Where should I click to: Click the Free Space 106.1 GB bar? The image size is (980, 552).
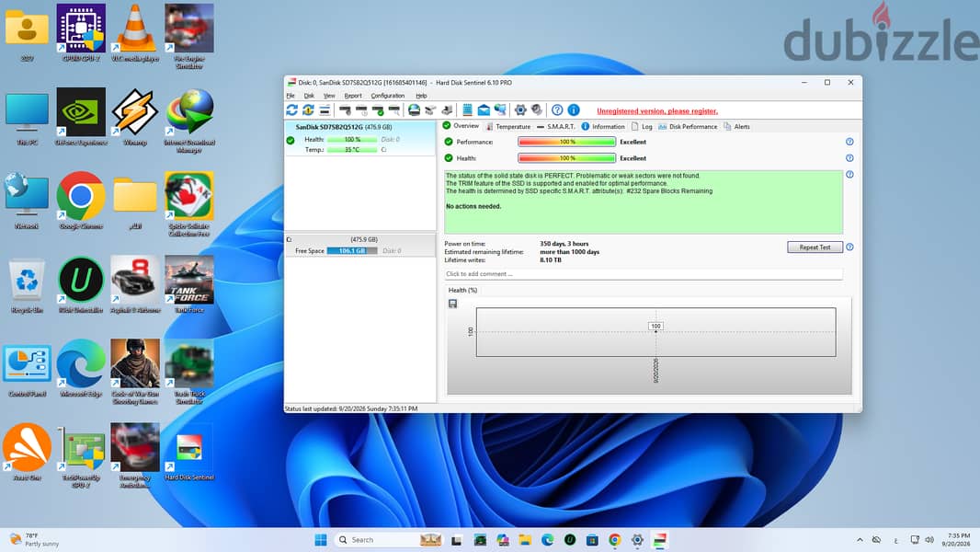click(x=352, y=250)
